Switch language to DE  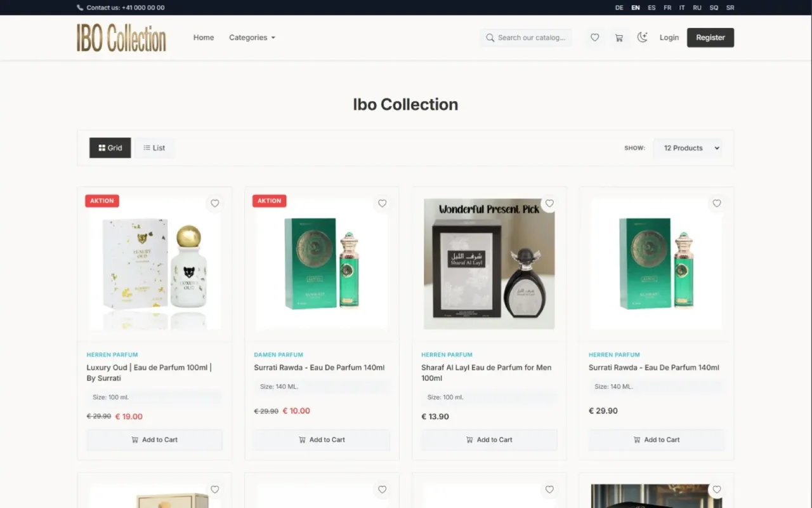(619, 8)
